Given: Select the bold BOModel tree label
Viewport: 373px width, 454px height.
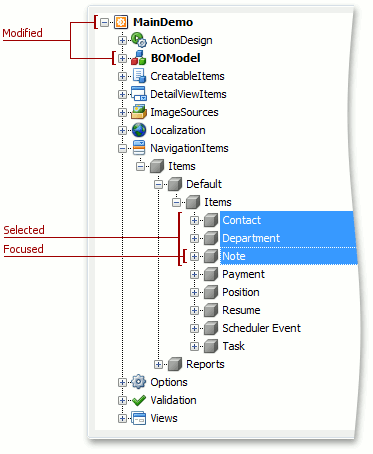Looking at the screenshot, I should click(x=176, y=58).
